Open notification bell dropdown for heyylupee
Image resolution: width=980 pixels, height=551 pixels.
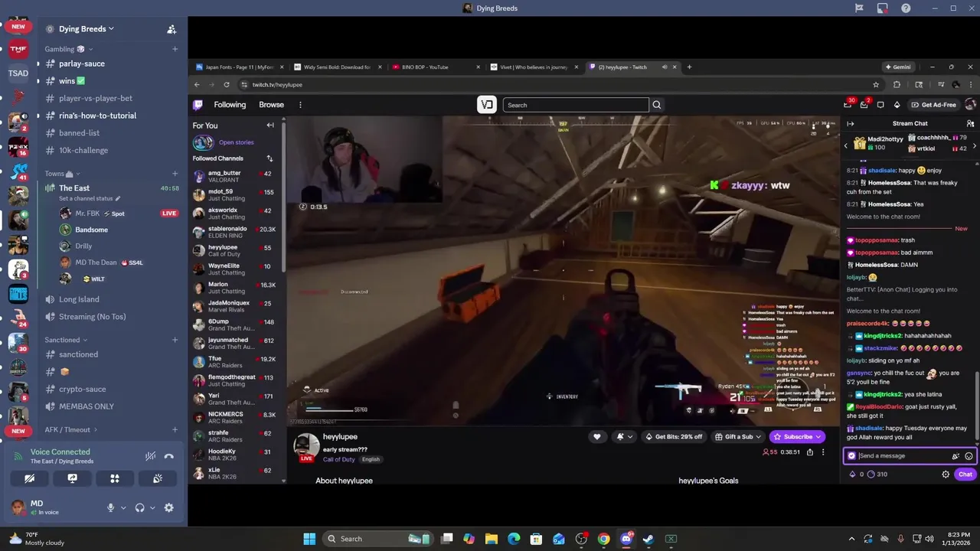(624, 437)
